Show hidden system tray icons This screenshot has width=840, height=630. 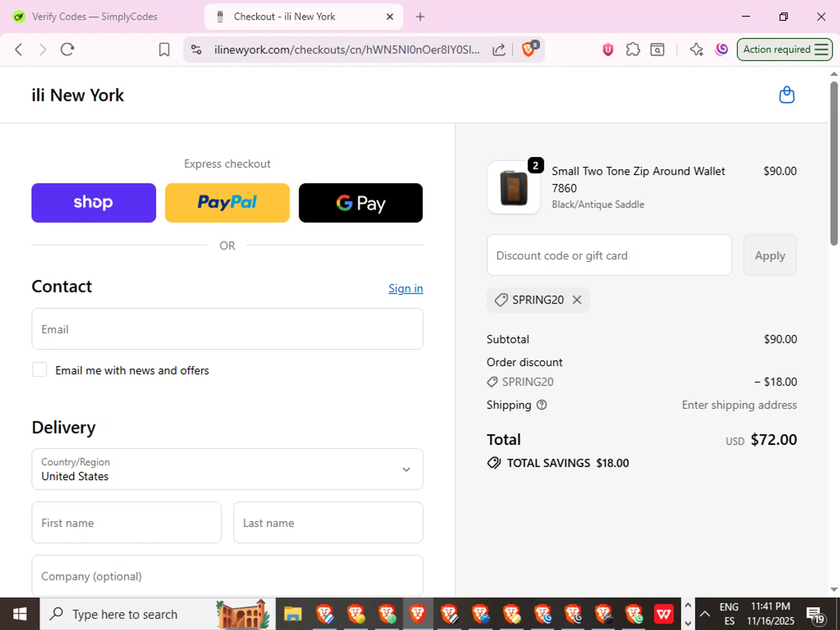(705, 614)
